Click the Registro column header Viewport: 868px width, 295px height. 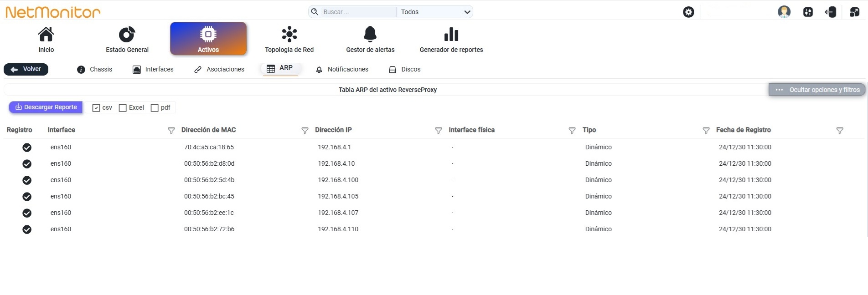coord(20,130)
